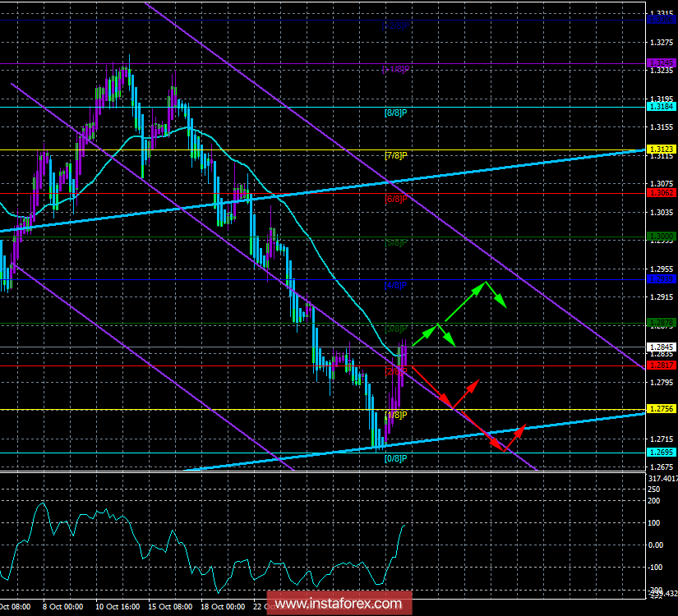The image size is (678, 616).
Task: Click the 1.3035 price scale value
Action: (x=662, y=212)
